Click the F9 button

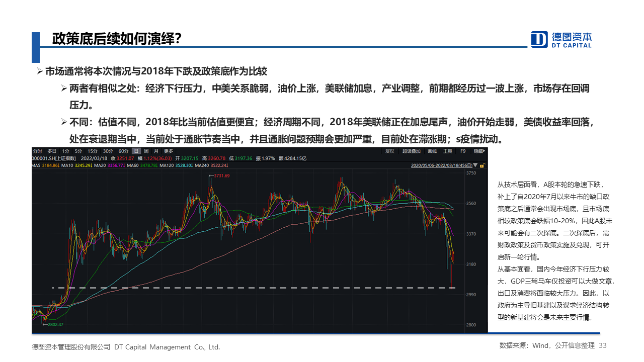pos(463,151)
